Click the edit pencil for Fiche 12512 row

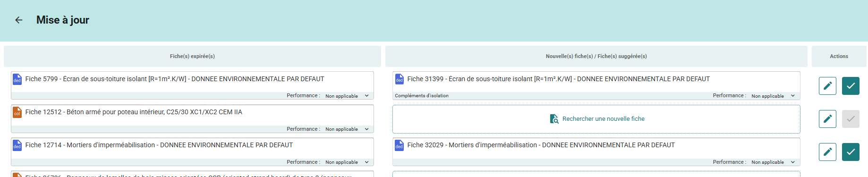coord(827,119)
